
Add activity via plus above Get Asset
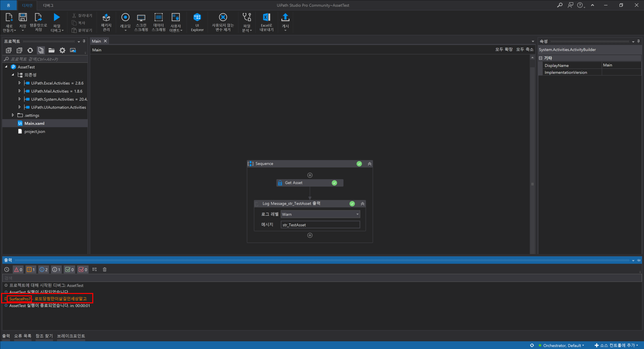click(310, 175)
